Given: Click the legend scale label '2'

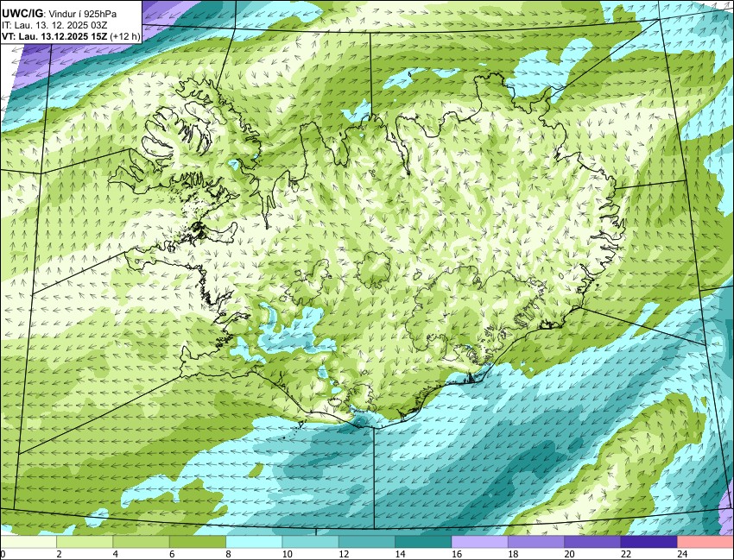Looking at the screenshot, I should 59,554.
